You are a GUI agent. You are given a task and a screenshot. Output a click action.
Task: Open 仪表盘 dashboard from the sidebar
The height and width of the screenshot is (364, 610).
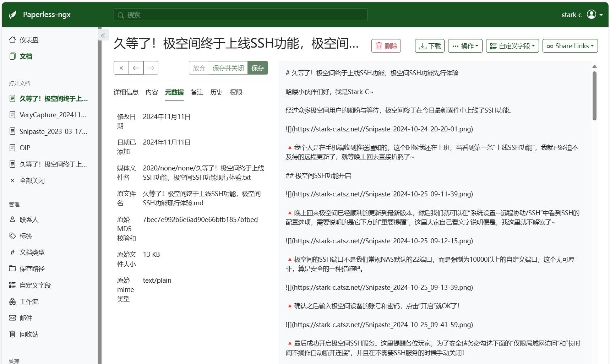coord(24,40)
